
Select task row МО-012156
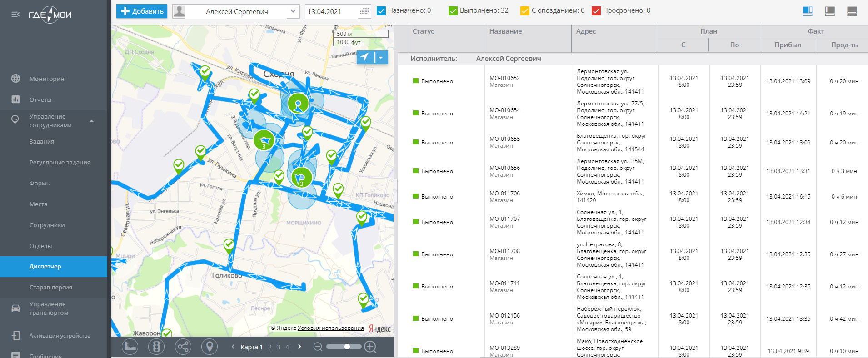click(x=633, y=319)
